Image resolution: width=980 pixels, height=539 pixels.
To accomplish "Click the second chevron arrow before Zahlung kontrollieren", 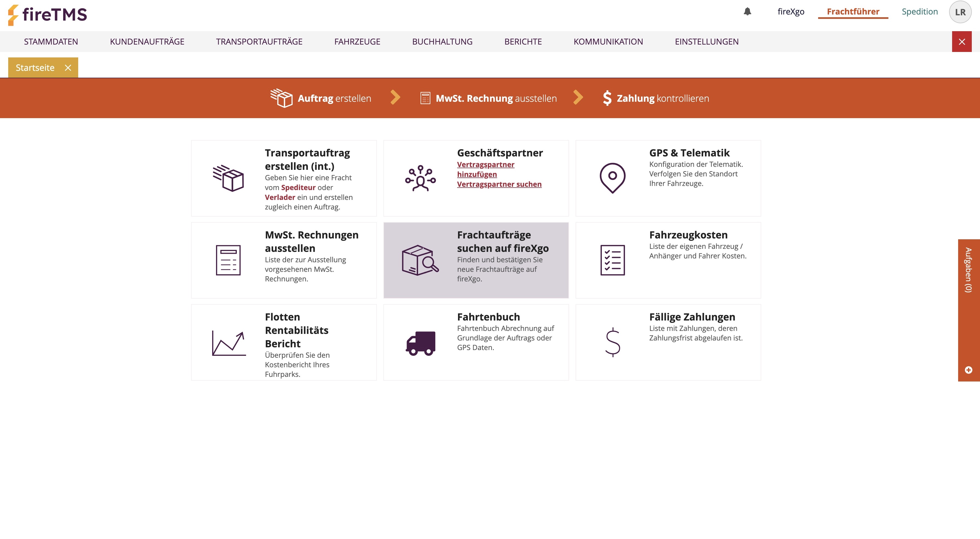I will point(578,97).
